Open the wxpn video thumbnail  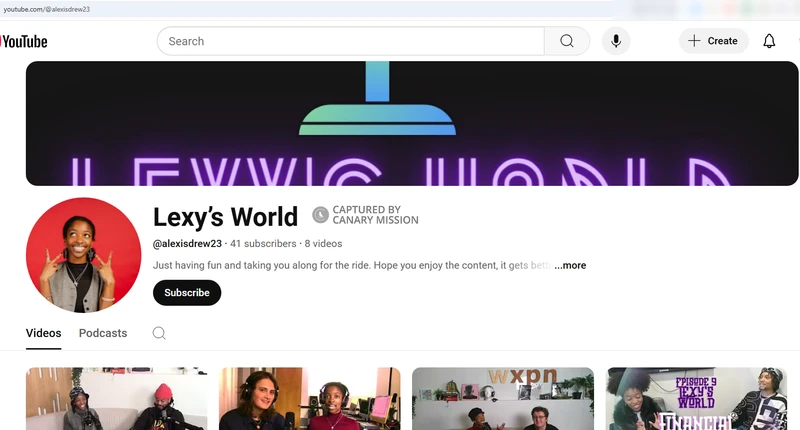pos(503,398)
